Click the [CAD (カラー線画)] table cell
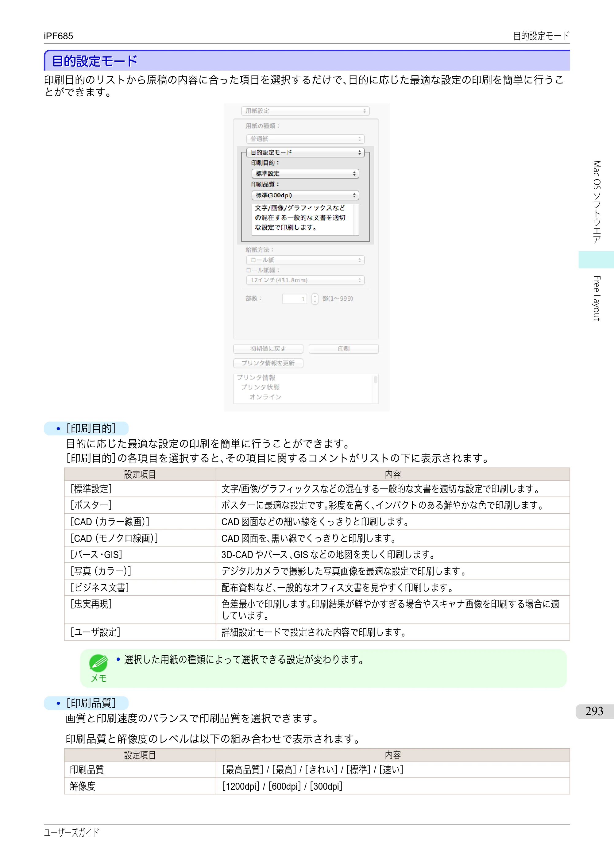The height and width of the screenshot is (868, 614). [x=140, y=522]
